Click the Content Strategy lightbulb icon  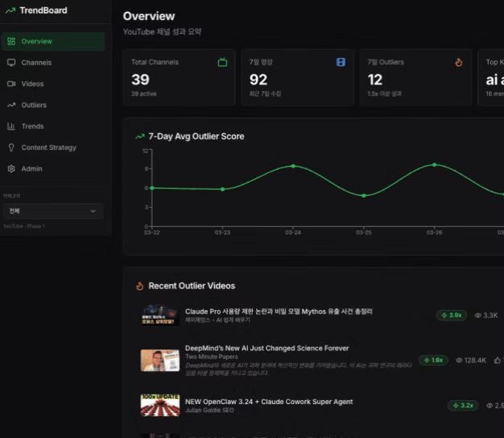coord(11,147)
